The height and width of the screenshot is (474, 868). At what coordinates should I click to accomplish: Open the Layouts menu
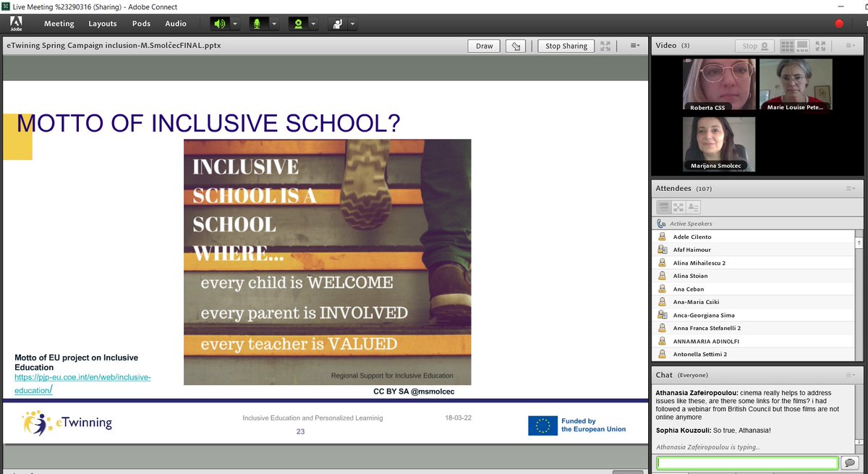(x=102, y=23)
